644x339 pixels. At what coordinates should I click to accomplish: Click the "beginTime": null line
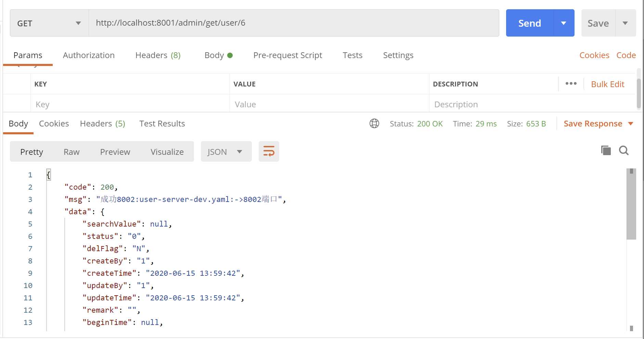click(x=123, y=323)
